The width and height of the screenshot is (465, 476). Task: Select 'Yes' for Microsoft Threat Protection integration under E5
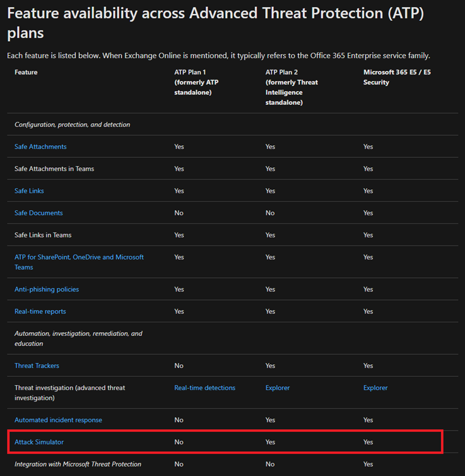(x=368, y=465)
